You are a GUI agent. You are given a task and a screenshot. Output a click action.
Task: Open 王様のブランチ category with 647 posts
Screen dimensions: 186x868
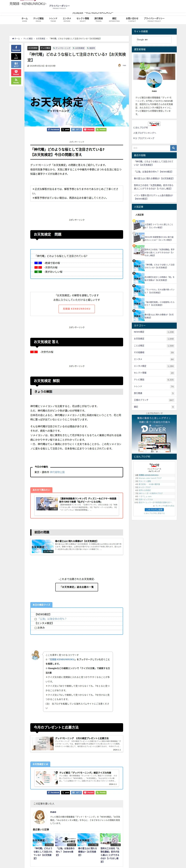coord(154,400)
